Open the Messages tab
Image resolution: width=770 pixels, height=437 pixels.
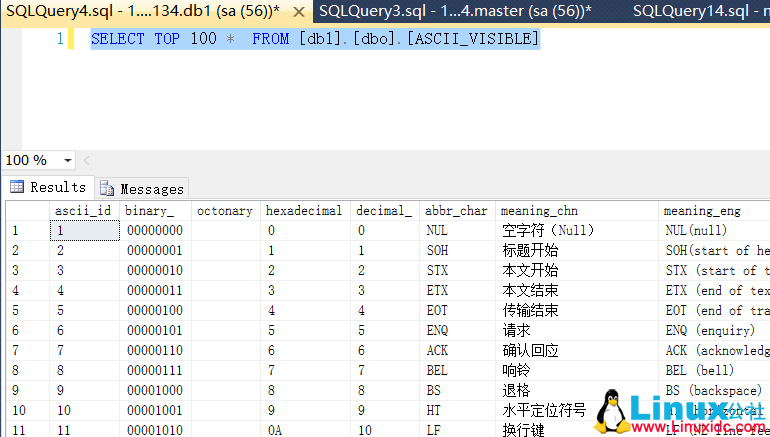[141, 189]
